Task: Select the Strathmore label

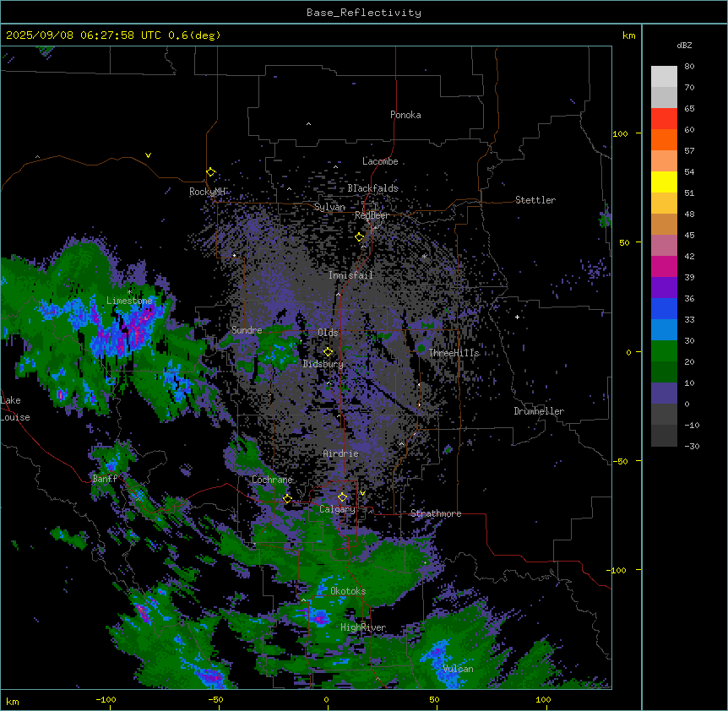Action: [x=436, y=513]
